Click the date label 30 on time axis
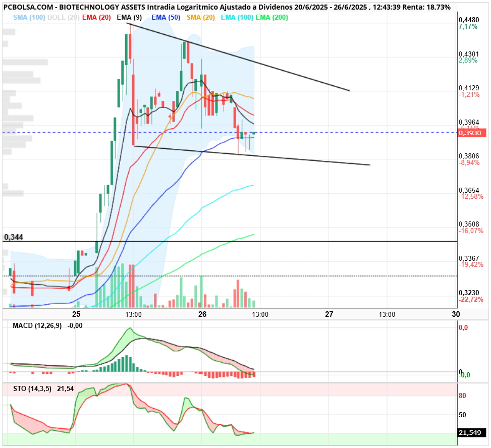This screenshot has height=448, width=491. [x=456, y=314]
